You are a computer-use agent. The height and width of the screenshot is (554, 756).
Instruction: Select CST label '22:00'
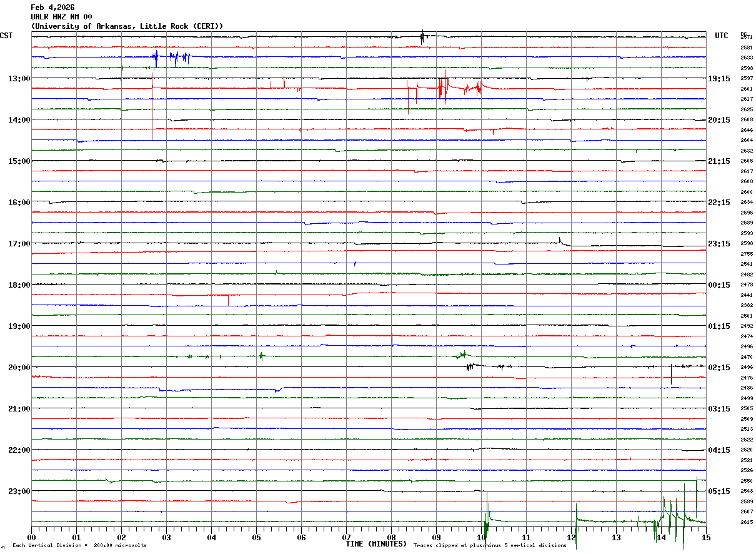19,450
